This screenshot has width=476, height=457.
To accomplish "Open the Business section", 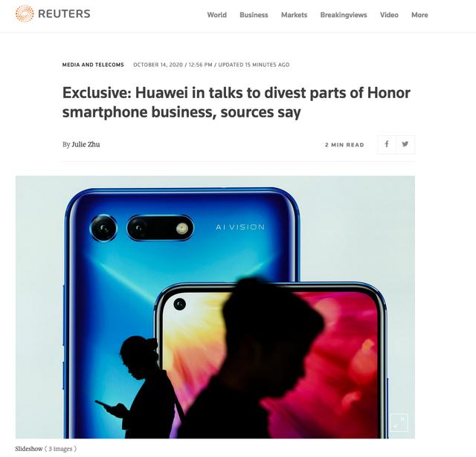I will click(254, 15).
